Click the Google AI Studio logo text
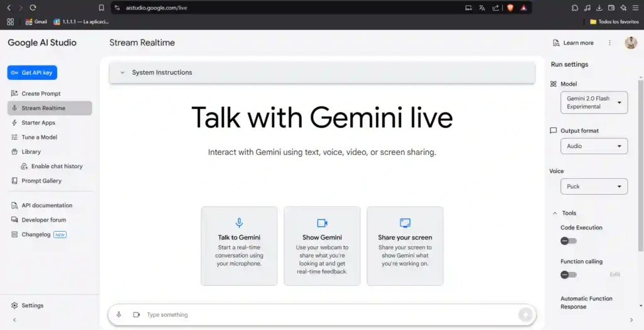 click(x=42, y=43)
